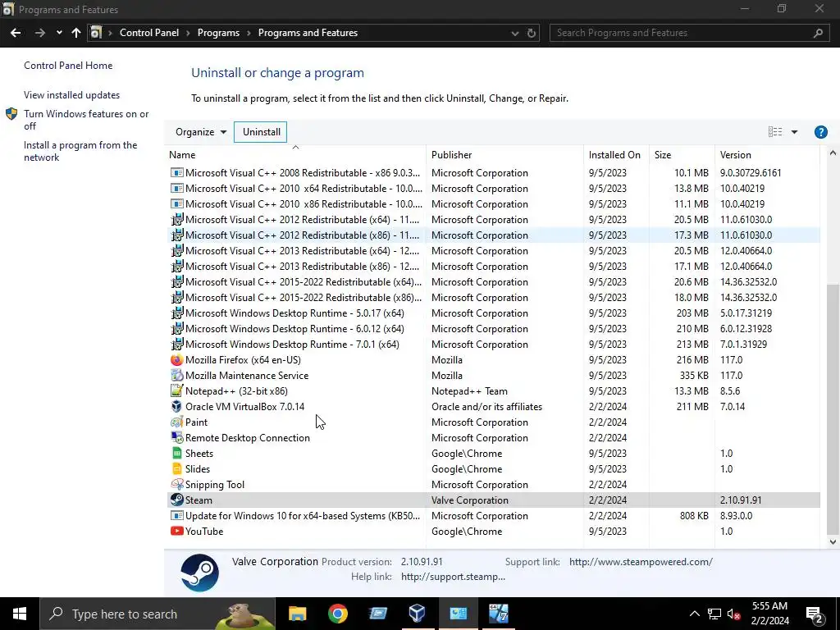Image resolution: width=840 pixels, height=630 pixels.
Task: Open the VirtualBox taskbar icon
Action: 418,614
